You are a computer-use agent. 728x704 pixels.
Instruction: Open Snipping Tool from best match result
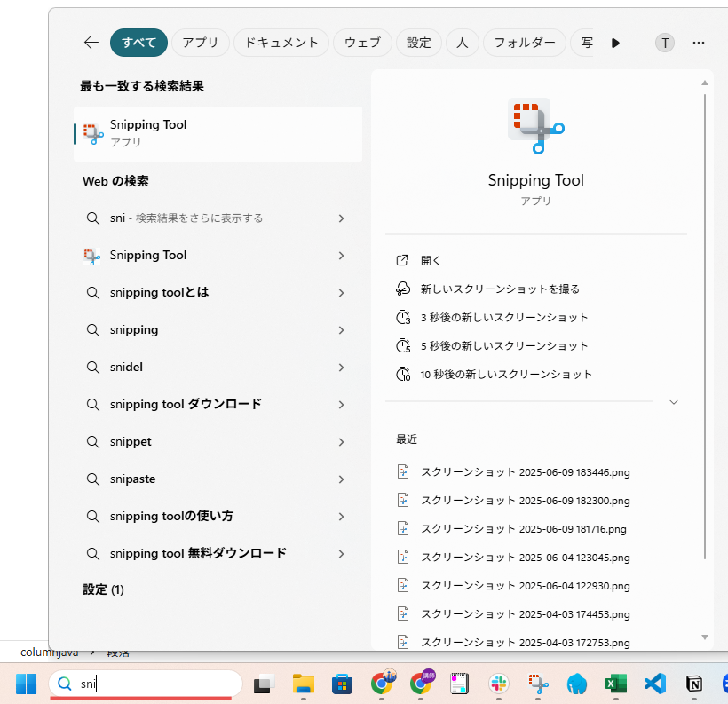click(x=218, y=134)
